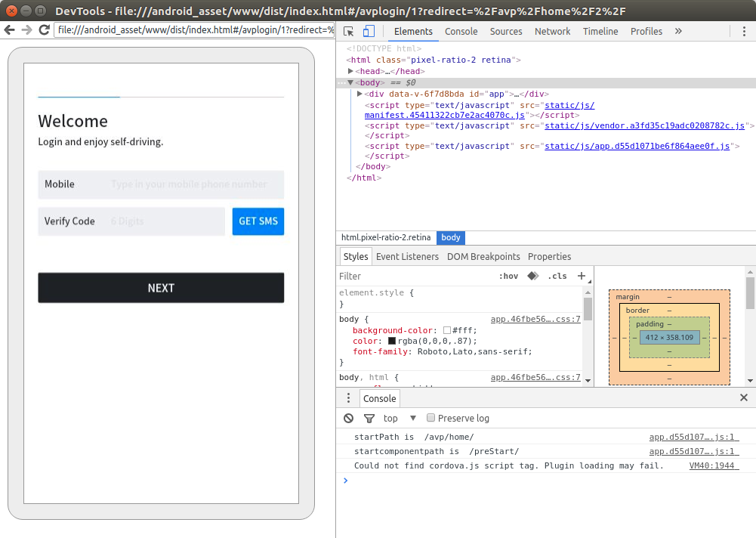Open the VM40:1944 source link

tap(714, 465)
